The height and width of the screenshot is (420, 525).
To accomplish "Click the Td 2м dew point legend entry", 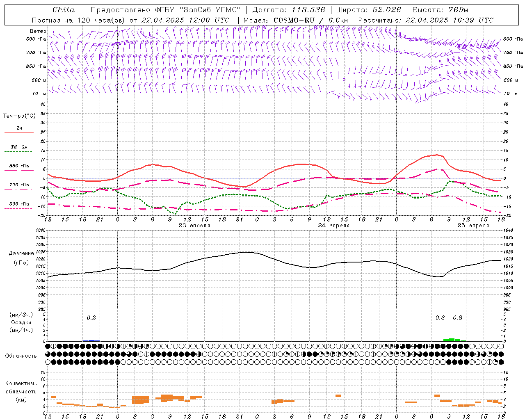I will pos(19,147).
